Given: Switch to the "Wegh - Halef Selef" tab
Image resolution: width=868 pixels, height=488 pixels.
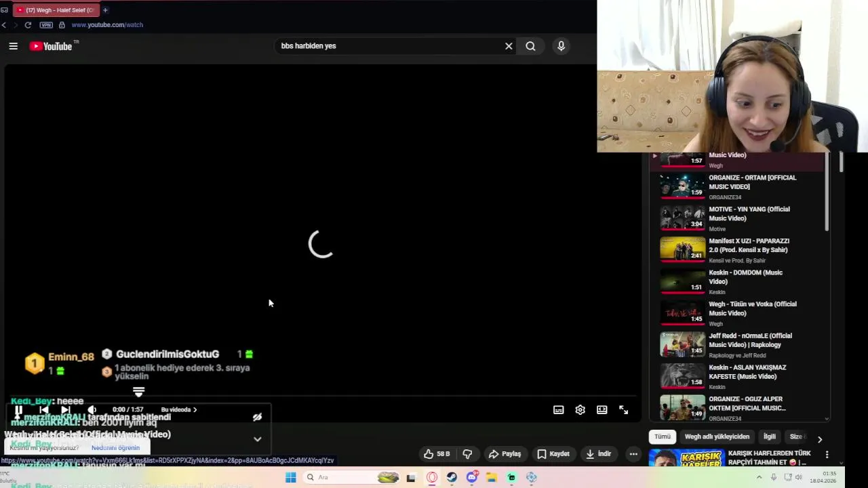Looking at the screenshot, I should click(56, 10).
